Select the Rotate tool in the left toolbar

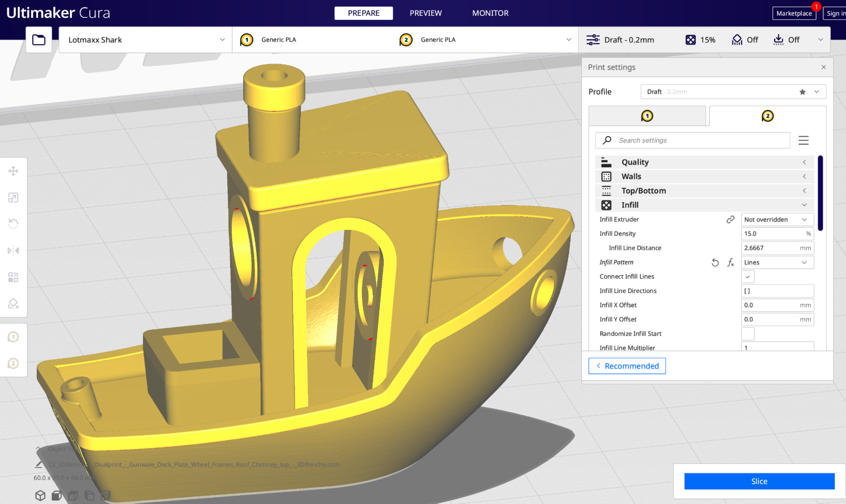(x=13, y=224)
